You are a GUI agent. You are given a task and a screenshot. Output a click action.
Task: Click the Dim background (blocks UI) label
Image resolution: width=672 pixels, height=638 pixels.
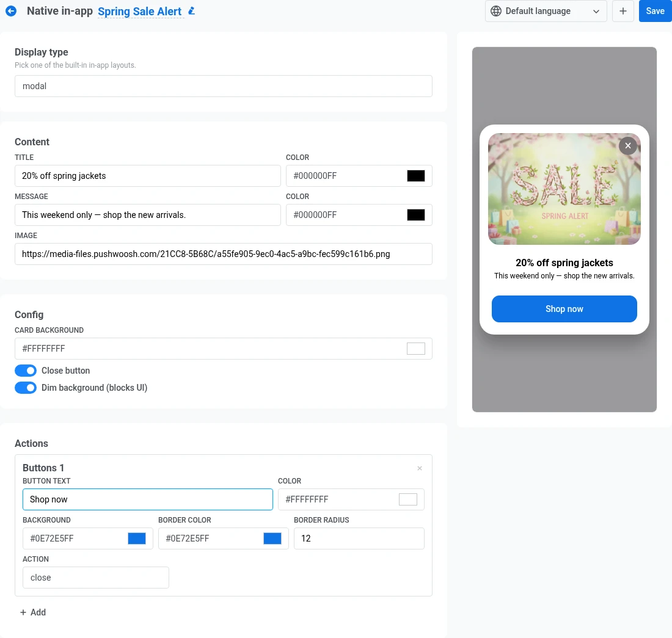94,388
